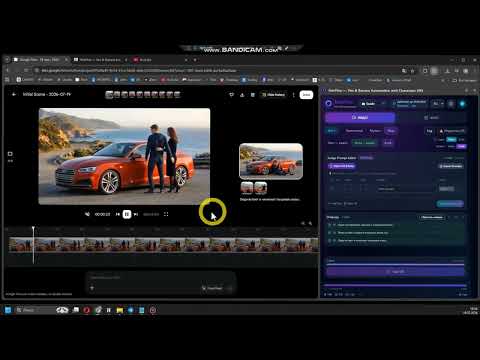Click the cyan round icon in extension header
Viewport: 480px width, 360px height.
click(x=462, y=104)
